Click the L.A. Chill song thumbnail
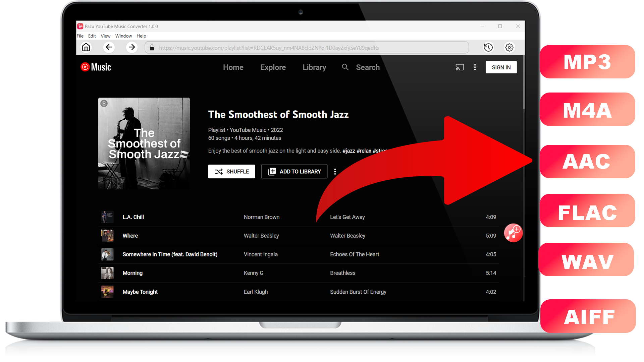 [107, 217]
